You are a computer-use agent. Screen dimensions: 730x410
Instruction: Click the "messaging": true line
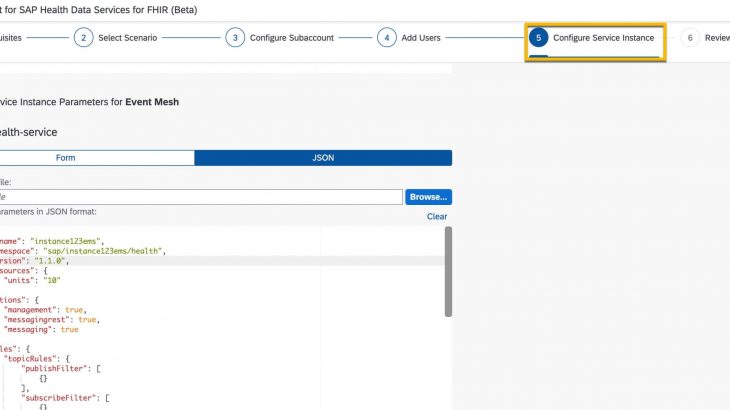(x=41, y=329)
